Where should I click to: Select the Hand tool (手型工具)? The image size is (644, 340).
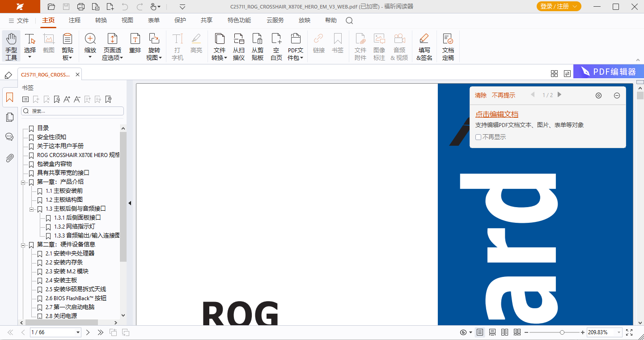click(x=11, y=46)
